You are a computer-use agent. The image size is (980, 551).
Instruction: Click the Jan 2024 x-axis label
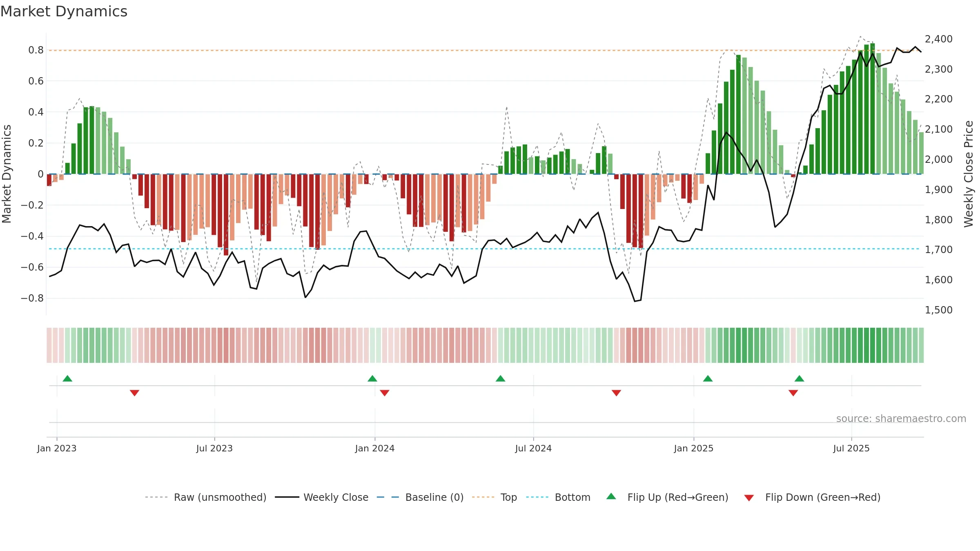(375, 448)
